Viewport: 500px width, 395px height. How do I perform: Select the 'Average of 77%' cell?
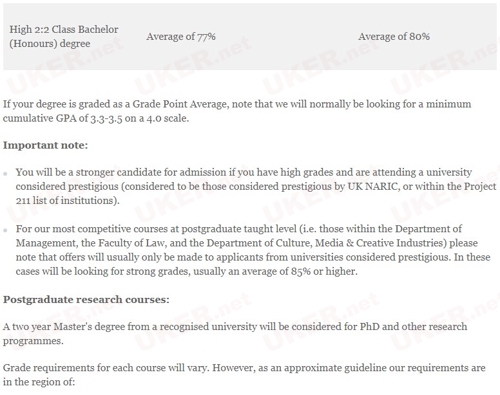pos(181,36)
